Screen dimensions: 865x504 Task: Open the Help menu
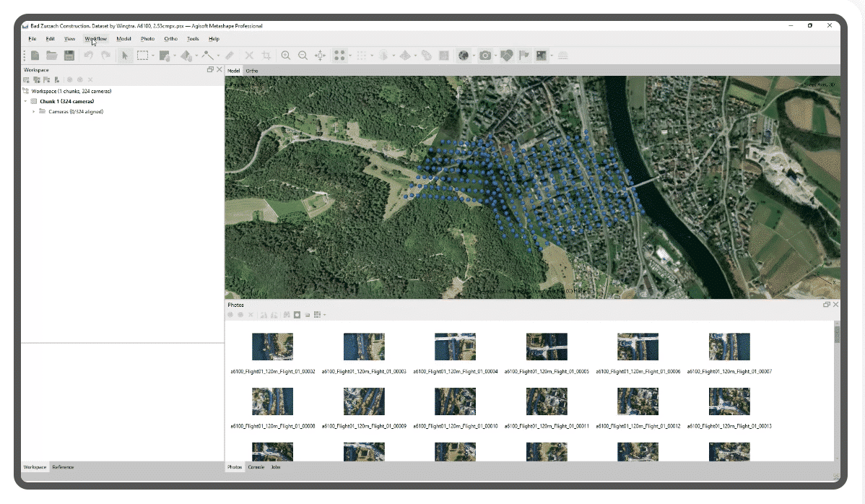(x=214, y=38)
